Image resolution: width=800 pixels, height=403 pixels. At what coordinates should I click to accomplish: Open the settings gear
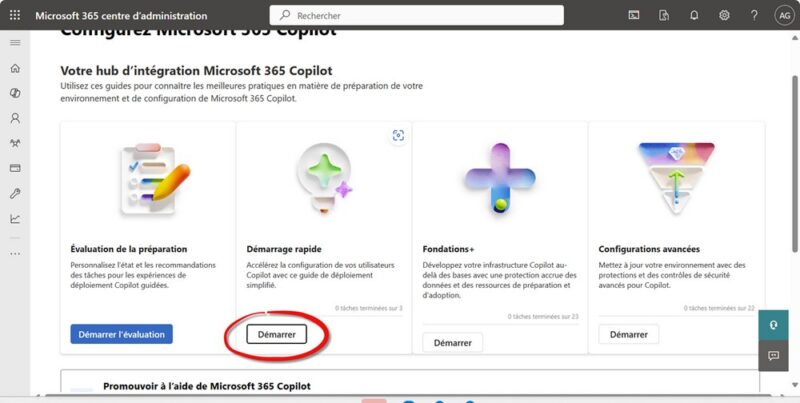tap(724, 15)
